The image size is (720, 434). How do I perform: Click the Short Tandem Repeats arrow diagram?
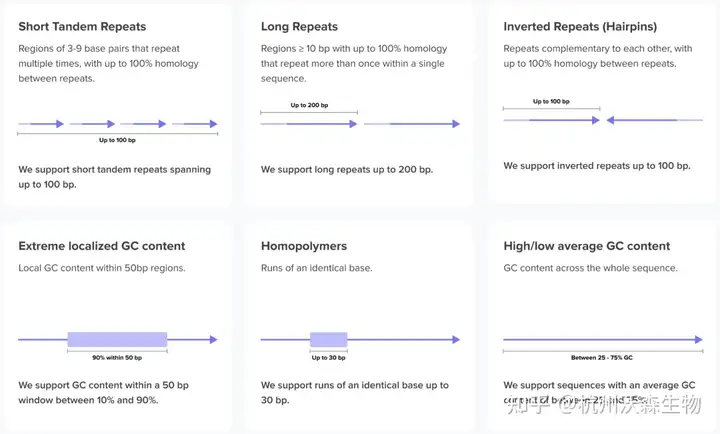point(118,124)
